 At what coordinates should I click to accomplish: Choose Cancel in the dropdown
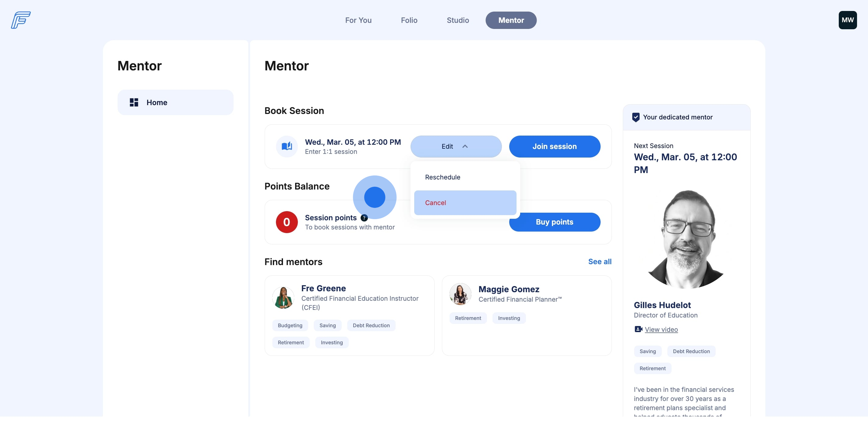[x=435, y=203]
